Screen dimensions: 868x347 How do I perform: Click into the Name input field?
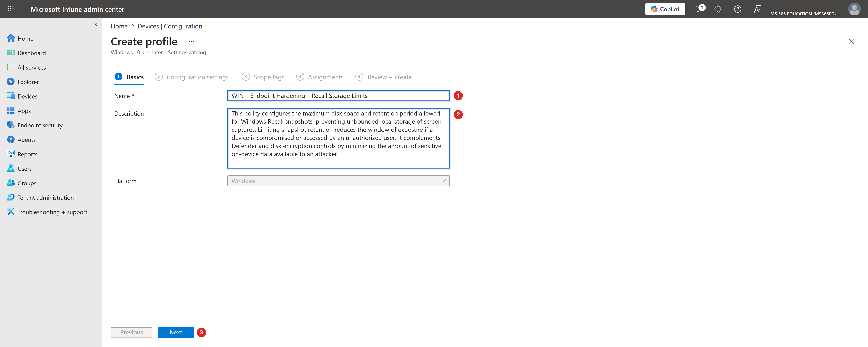click(338, 96)
